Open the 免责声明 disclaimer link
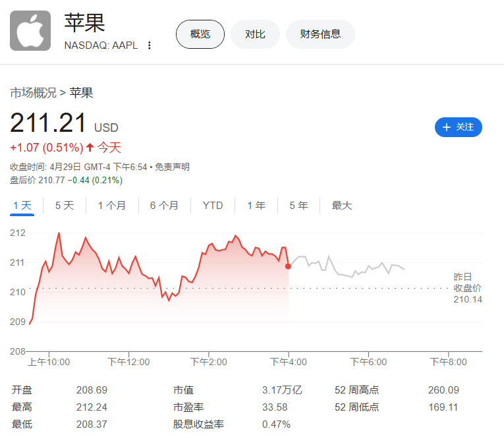 (173, 167)
